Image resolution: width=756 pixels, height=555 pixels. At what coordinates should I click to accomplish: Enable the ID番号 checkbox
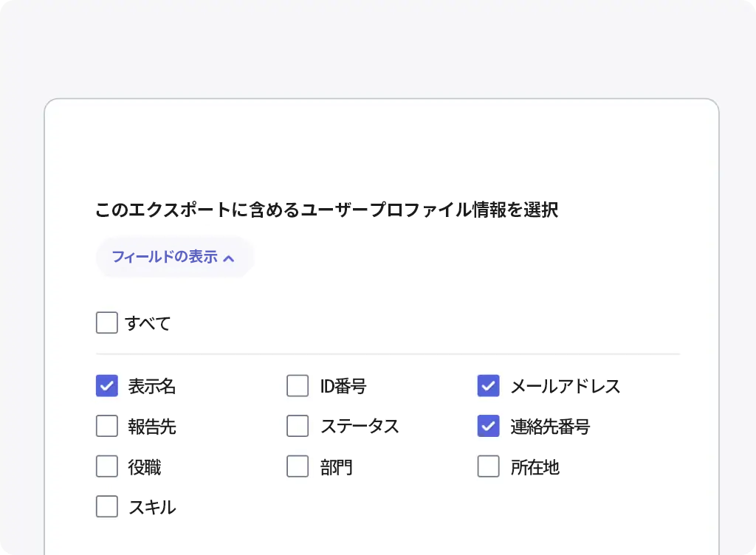pos(298,385)
